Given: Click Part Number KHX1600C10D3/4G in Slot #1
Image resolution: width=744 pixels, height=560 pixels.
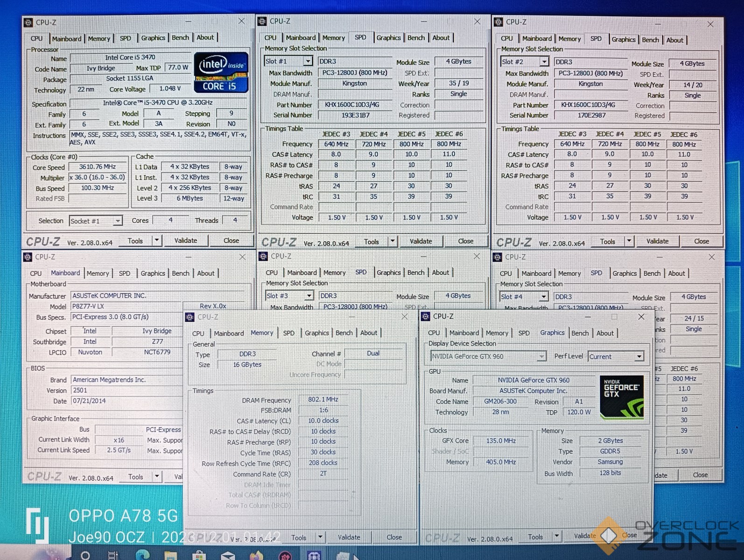Looking at the screenshot, I should pyautogui.click(x=355, y=105).
